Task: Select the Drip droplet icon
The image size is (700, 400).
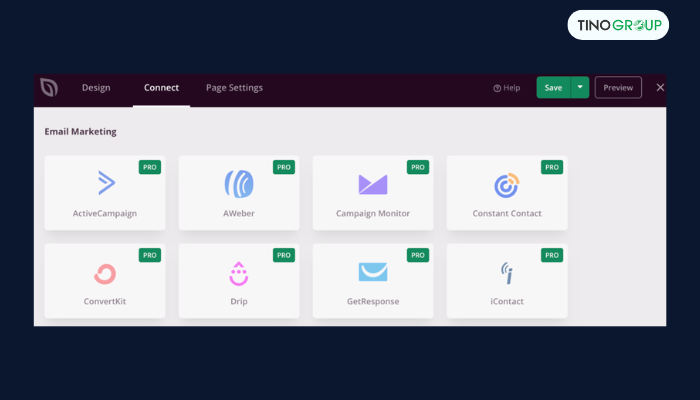Action: [239, 273]
